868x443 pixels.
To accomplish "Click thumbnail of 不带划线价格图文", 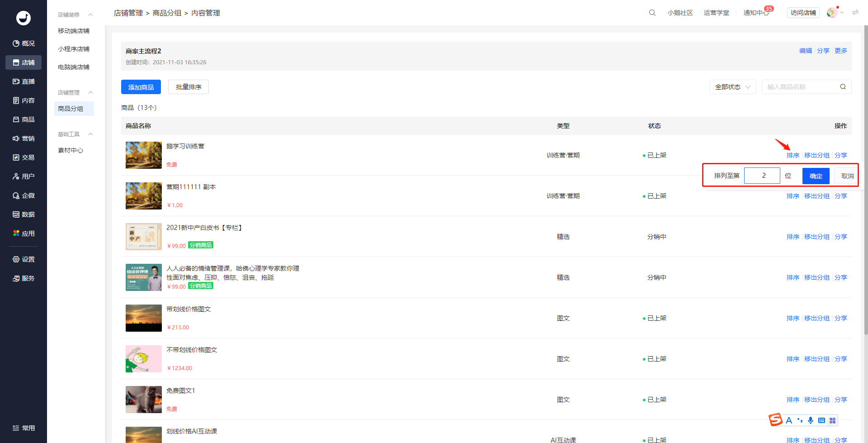I will pyautogui.click(x=144, y=359).
